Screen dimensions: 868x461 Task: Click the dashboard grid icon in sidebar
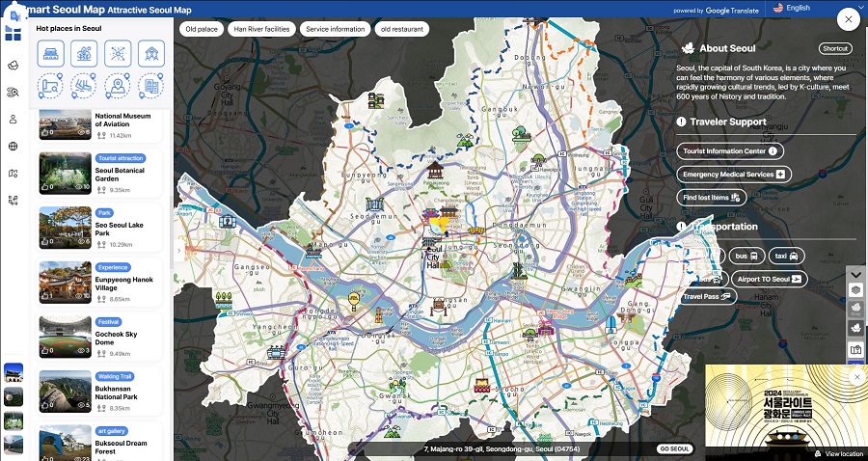[13, 34]
